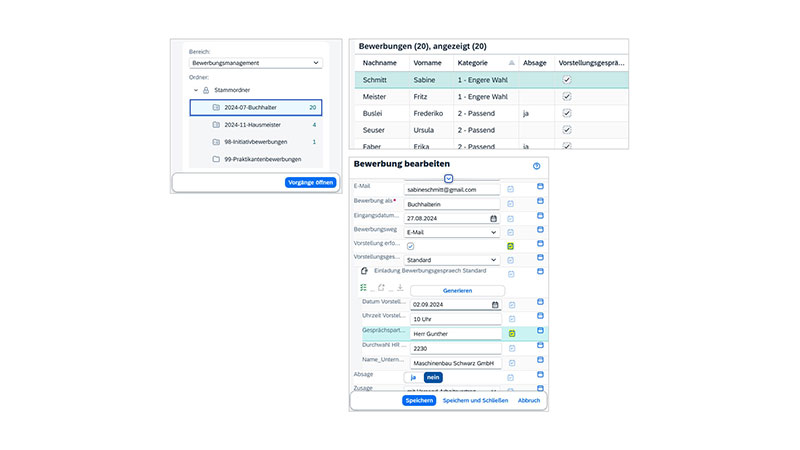800x450 pixels.
Task: Click the Uhrzeit Vorstellung field showing 10 Uhr
Action: (452, 319)
